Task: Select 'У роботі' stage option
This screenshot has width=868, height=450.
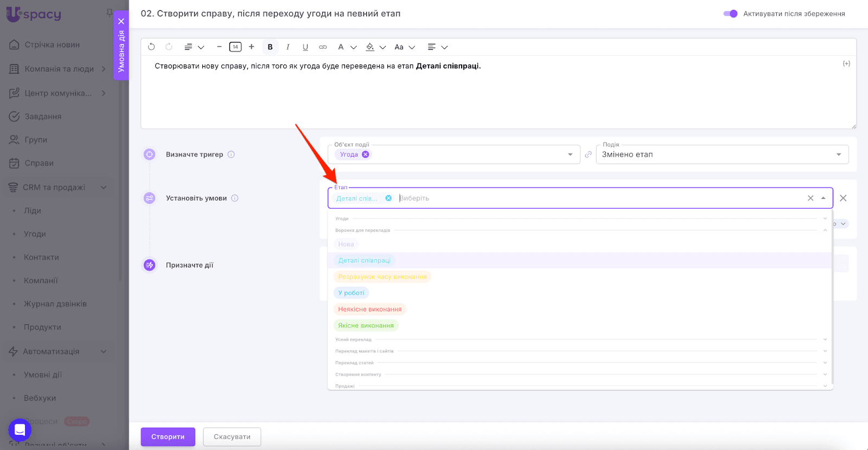Action: [351, 293]
